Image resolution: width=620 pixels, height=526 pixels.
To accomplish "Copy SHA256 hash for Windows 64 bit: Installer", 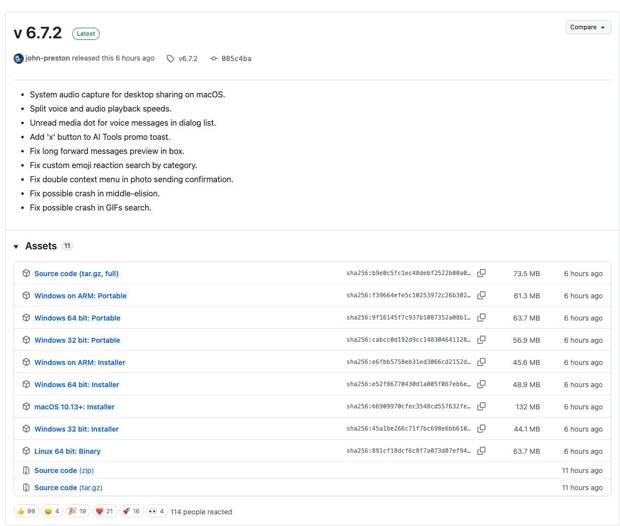I will [x=481, y=384].
